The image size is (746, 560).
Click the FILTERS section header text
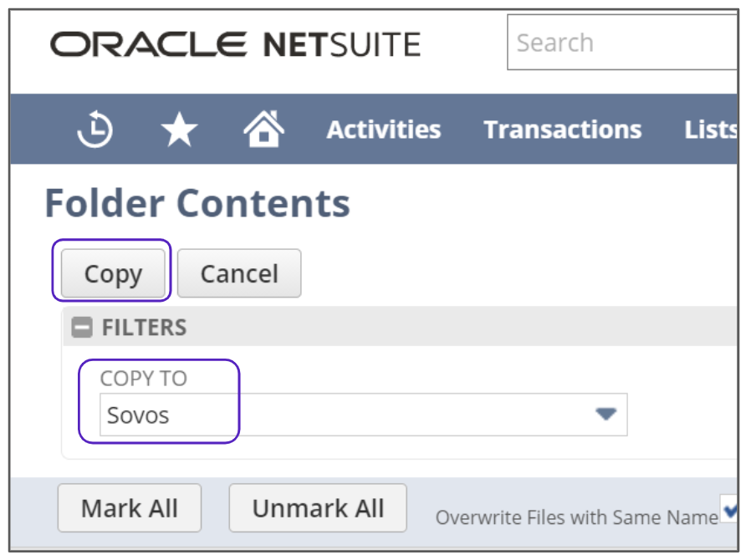[x=144, y=328]
